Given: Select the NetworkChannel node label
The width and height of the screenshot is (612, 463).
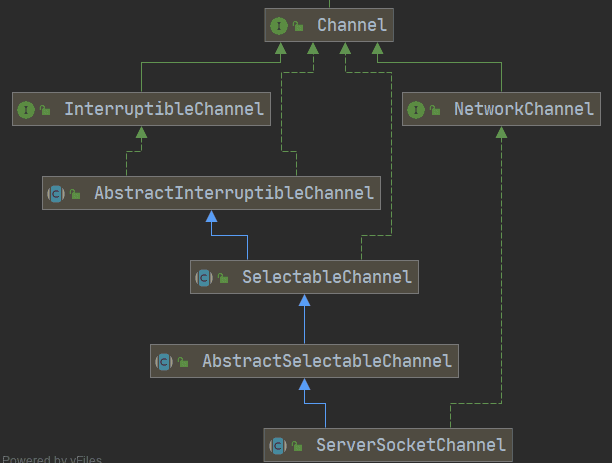Looking at the screenshot, I should point(523,109).
